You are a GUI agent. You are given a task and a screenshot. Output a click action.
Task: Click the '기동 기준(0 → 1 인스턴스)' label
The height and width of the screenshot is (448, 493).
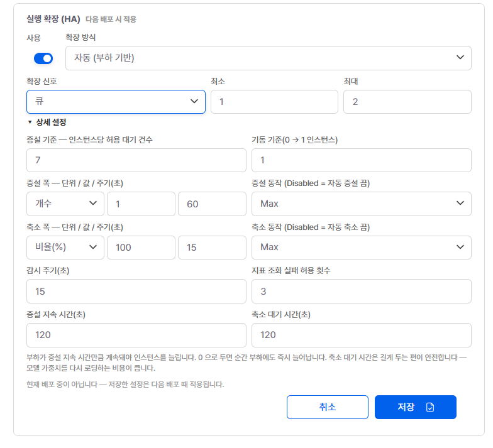click(294, 139)
